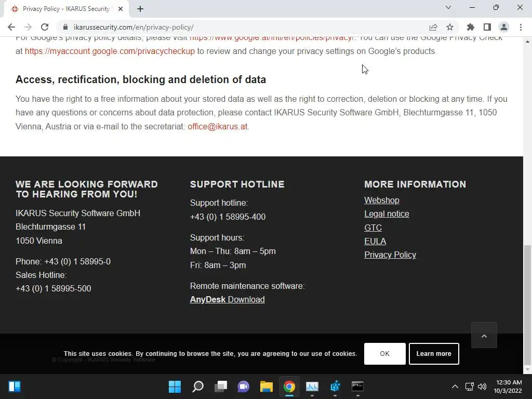This screenshot has height=399, width=532.
Task: Click support hotline +43 (0) 1 58995-400
Action: pos(228,217)
